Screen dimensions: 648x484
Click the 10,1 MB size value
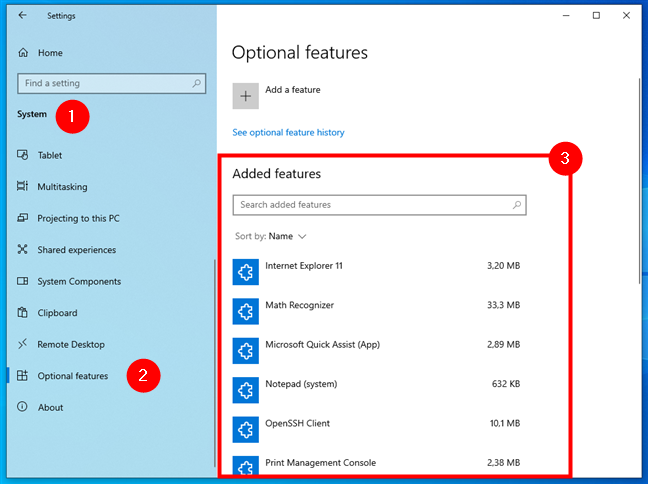point(505,423)
